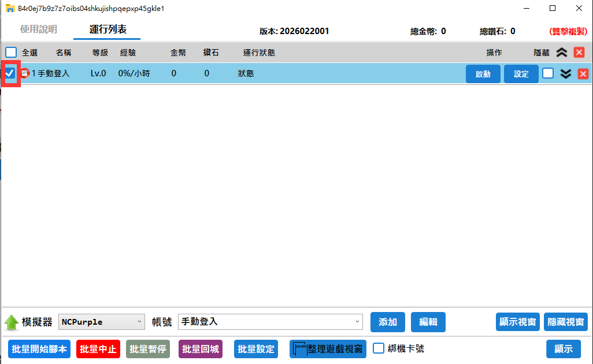Click the red stop icon beside 手動登入

[25, 73]
